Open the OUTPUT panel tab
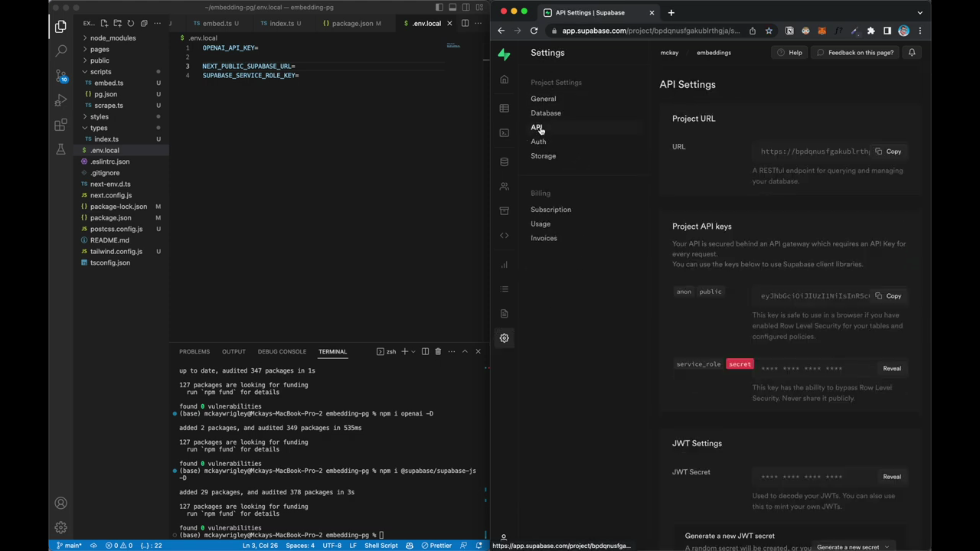980x551 pixels. pyautogui.click(x=234, y=351)
